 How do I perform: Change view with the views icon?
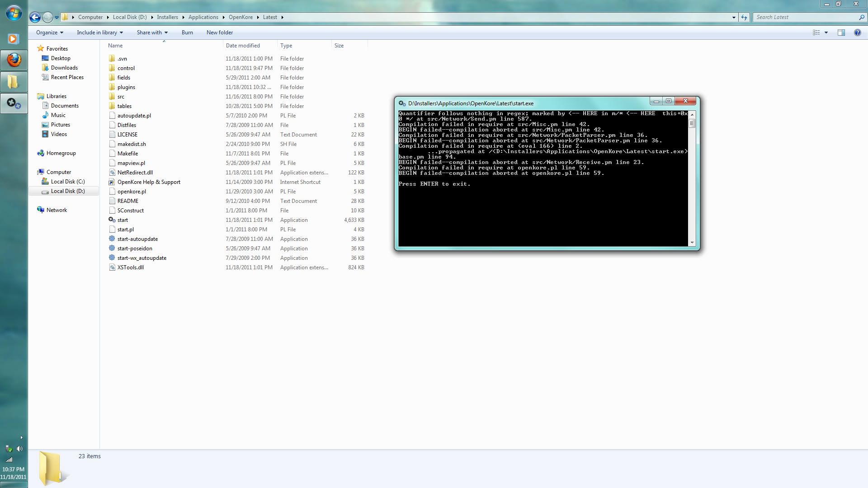coord(816,33)
